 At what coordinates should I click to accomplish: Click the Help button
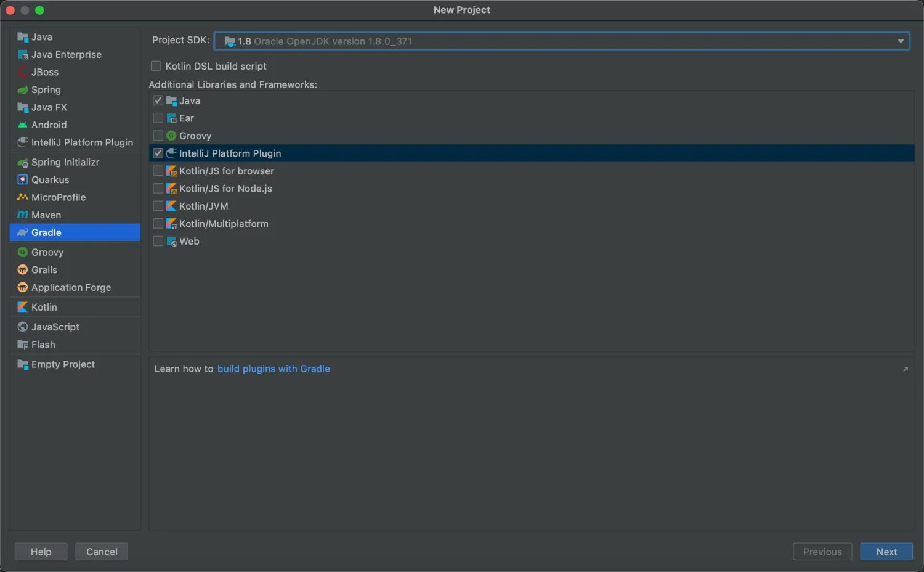coord(41,552)
